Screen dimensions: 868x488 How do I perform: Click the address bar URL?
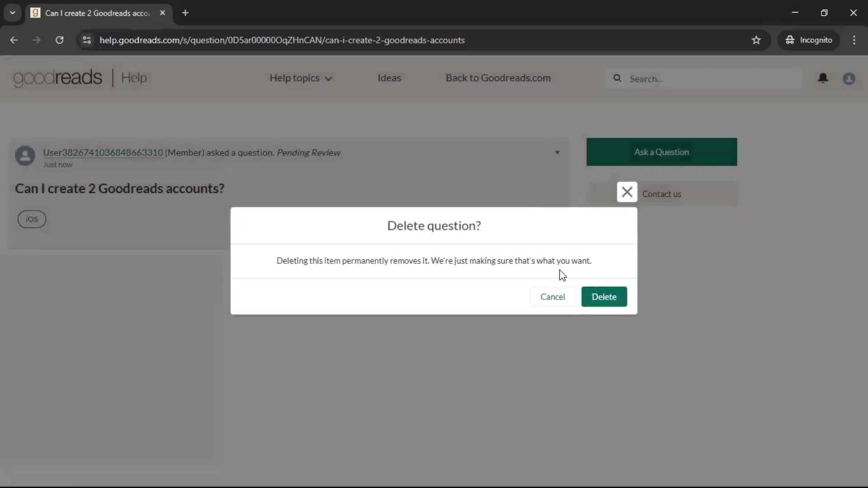(282, 40)
